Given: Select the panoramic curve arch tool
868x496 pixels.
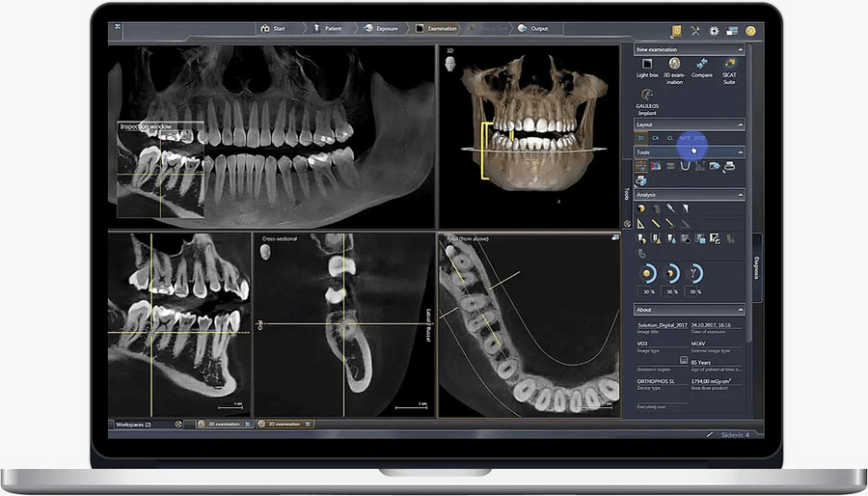Looking at the screenshot, I should (x=685, y=166).
